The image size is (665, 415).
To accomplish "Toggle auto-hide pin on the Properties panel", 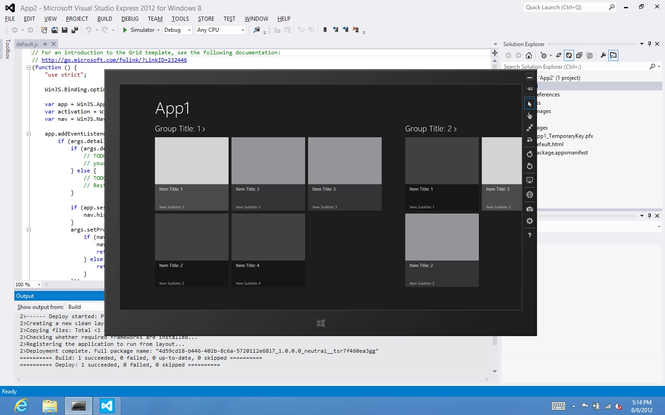I will (649, 216).
